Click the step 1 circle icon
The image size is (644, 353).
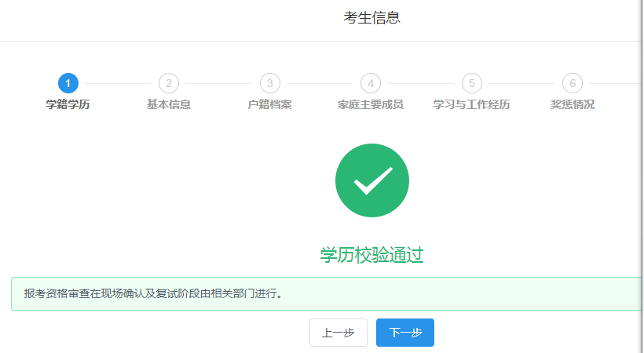click(x=68, y=83)
